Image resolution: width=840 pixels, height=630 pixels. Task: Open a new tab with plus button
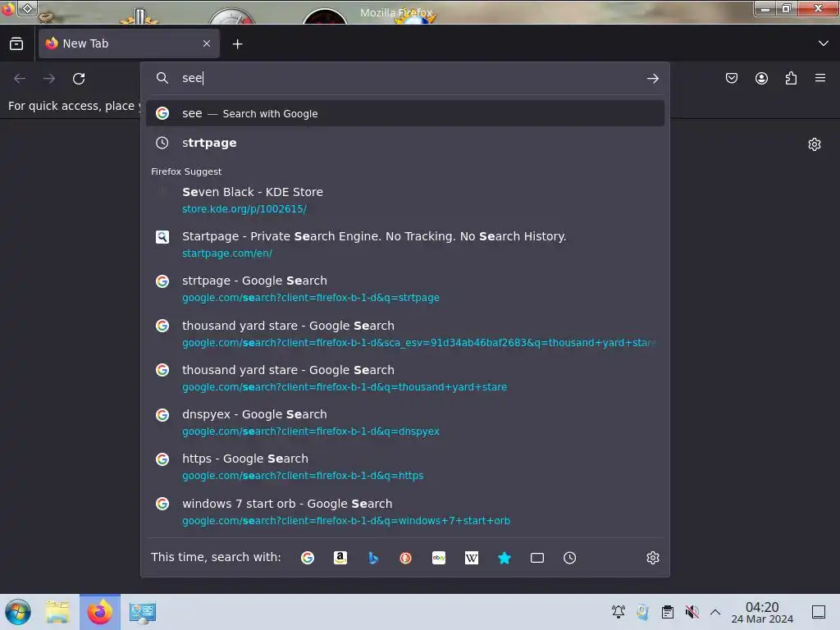click(x=237, y=44)
